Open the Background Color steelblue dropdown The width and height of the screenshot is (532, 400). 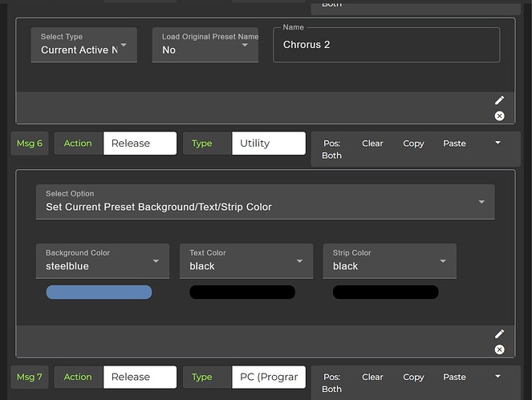pos(103,261)
